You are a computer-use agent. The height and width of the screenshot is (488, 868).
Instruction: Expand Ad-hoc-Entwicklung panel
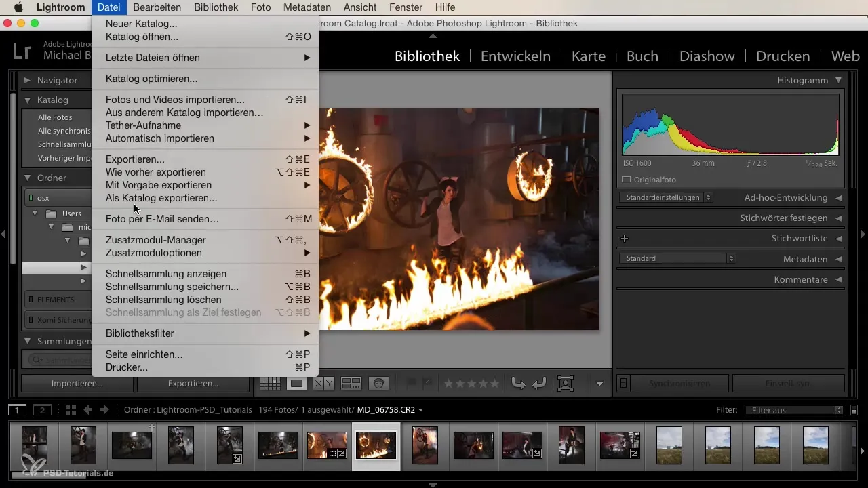pyautogui.click(x=839, y=198)
